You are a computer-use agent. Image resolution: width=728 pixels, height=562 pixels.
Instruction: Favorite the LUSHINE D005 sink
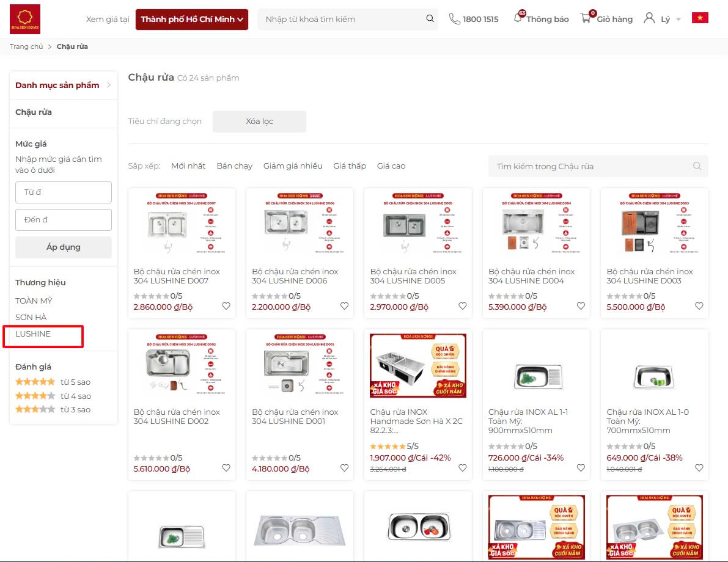[463, 306]
